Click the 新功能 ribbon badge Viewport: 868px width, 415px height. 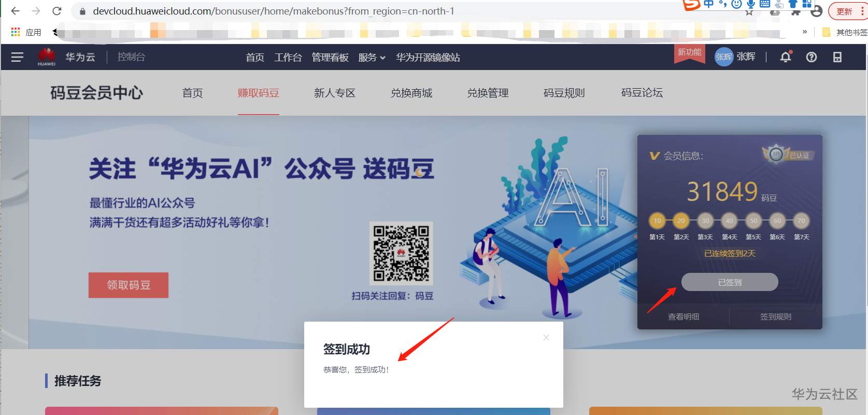coord(689,53)
